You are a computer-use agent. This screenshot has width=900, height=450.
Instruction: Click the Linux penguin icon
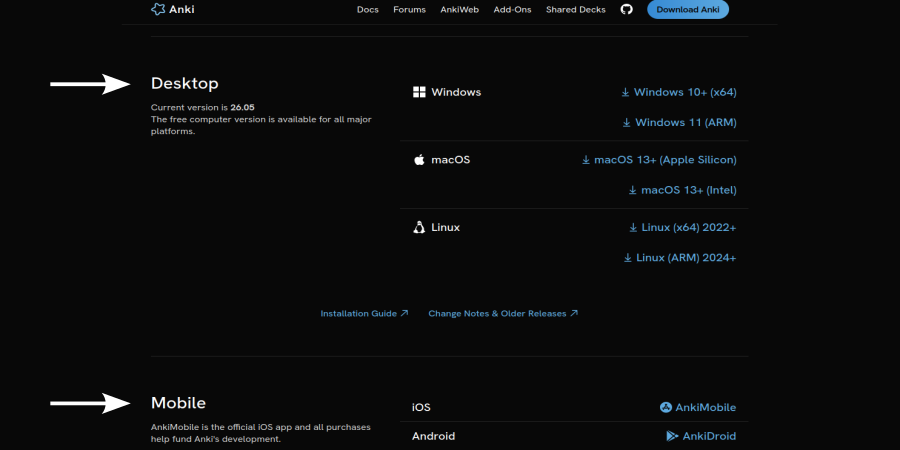point(419,227)
